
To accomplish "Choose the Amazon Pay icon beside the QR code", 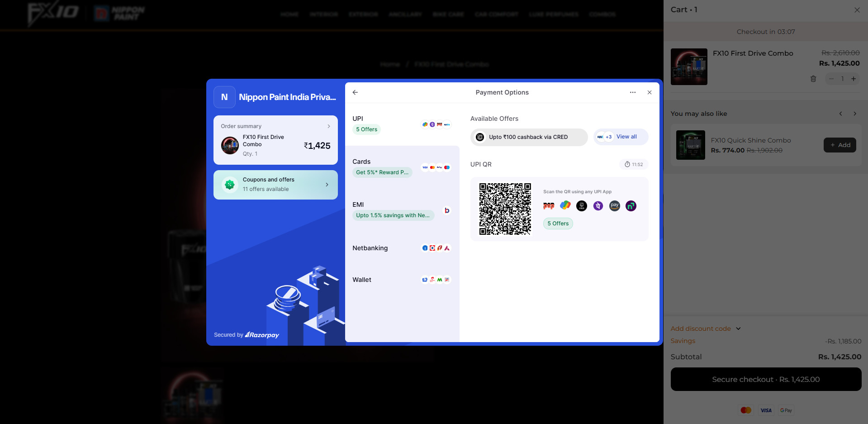I will tap(614, 206).
